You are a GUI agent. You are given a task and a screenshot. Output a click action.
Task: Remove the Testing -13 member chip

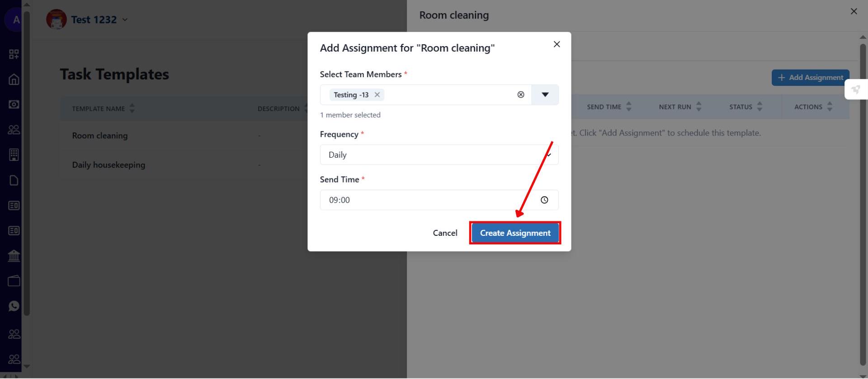(377, 95)
